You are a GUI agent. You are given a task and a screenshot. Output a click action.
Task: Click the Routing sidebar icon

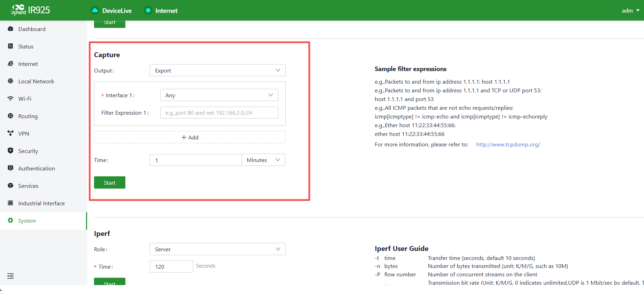[x=10, y=116]
